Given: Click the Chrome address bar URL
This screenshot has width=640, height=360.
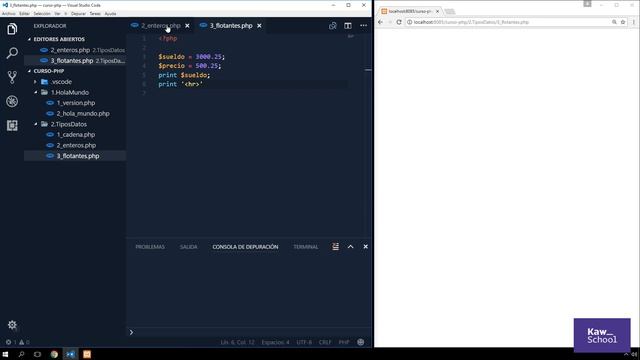Looking at the screenshot, I should 471,22.
